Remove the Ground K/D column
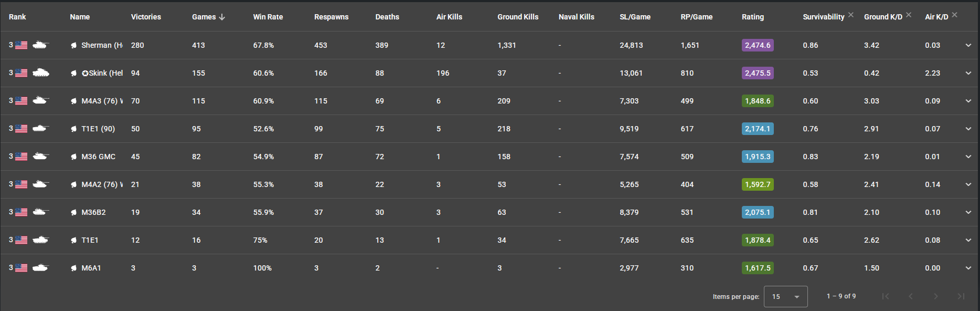This screenshot has width=980, height=311. coord(909,15)
